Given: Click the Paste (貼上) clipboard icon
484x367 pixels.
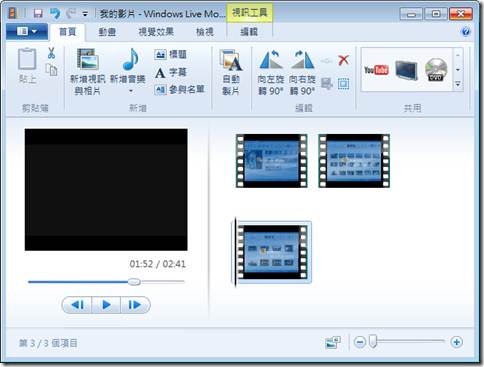Looking at the screenshot, I should pyautogui.click(x=27, y=59).
